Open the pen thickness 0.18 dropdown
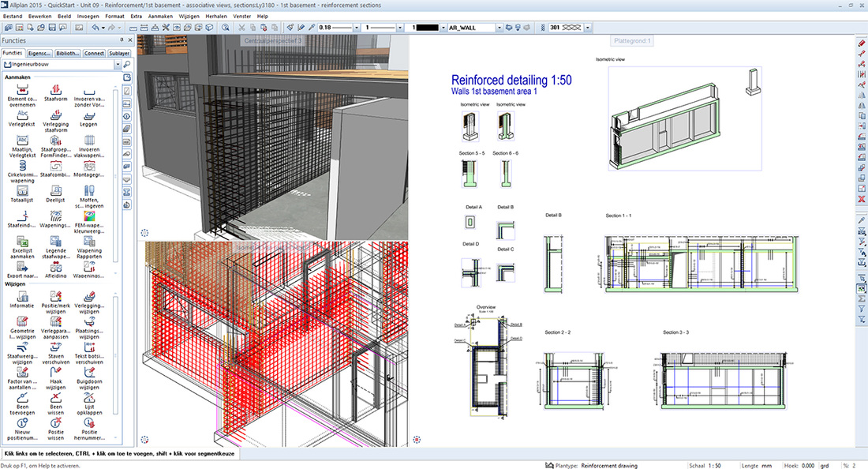 tap(356, 27)
